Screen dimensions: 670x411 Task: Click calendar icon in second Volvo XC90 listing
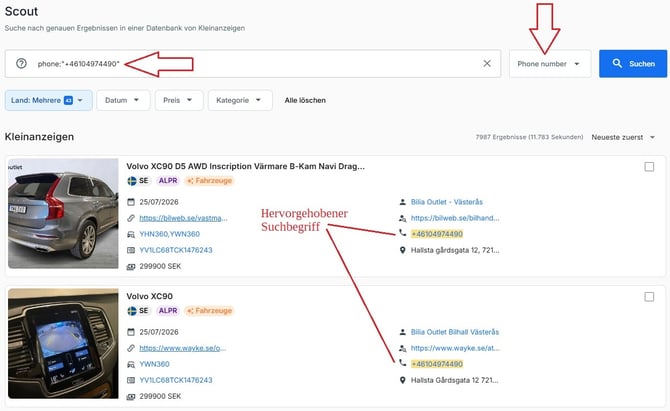click(x=131, y=332)
